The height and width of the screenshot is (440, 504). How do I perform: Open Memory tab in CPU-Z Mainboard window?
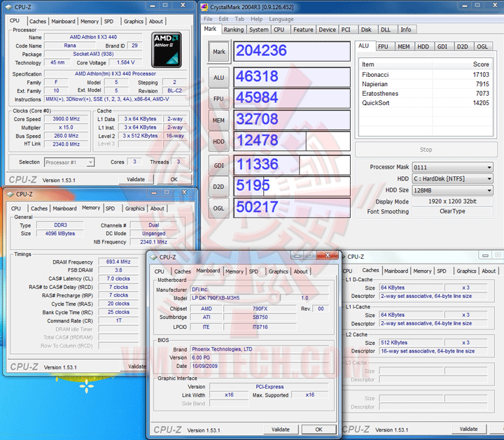[234, 271]
